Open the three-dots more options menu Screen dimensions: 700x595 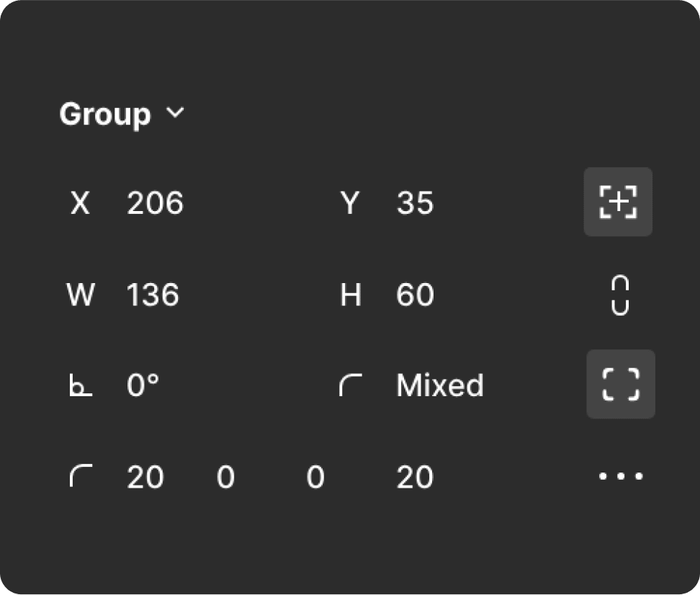point(621,476)
